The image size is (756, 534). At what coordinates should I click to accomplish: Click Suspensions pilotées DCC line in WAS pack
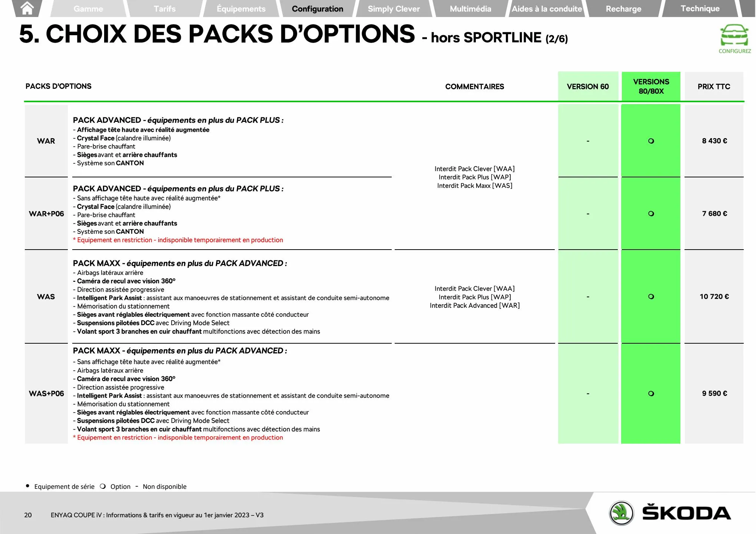pos(151,323)
